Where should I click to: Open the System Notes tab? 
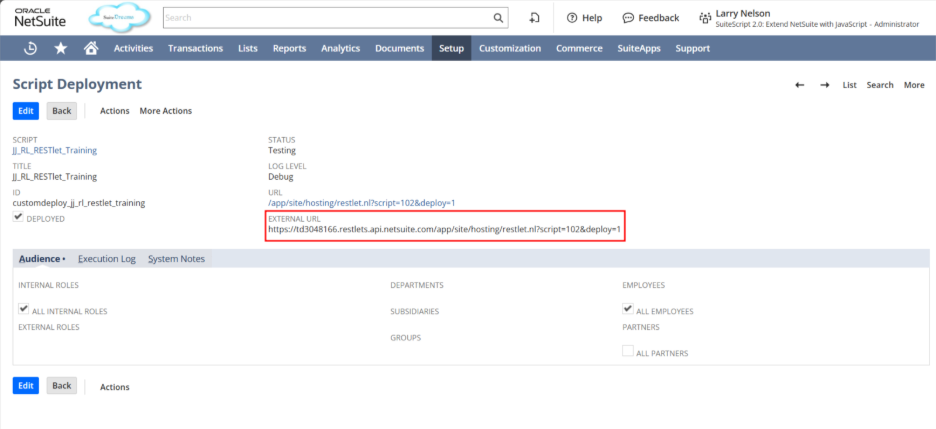(176, 259)
